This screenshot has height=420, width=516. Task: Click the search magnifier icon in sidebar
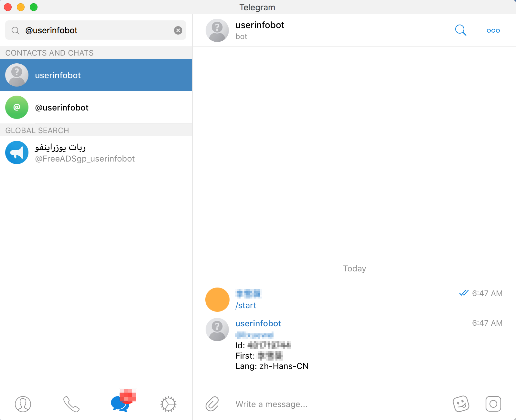tap(15, 30)
